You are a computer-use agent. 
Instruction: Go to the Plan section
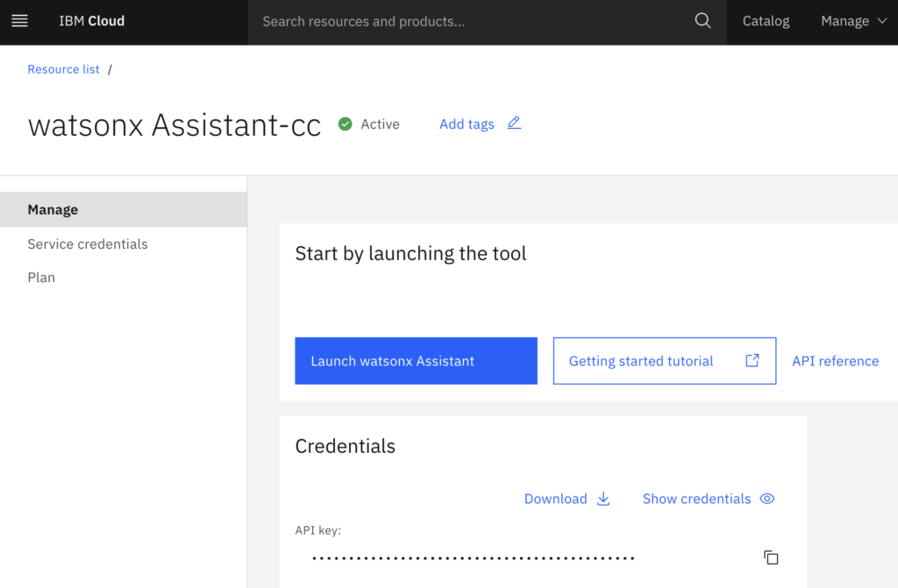click(41, 278)
